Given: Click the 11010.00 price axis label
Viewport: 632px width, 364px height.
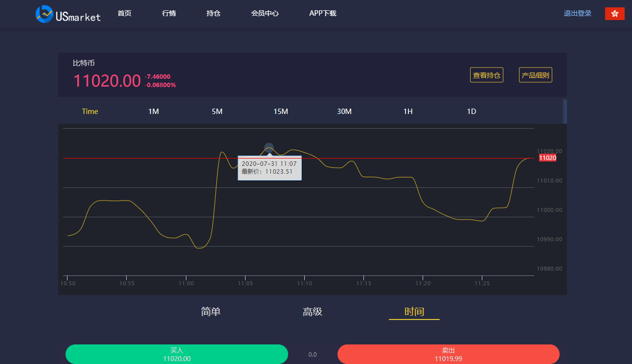Looking at the screenshot, I should pos(549,181).
